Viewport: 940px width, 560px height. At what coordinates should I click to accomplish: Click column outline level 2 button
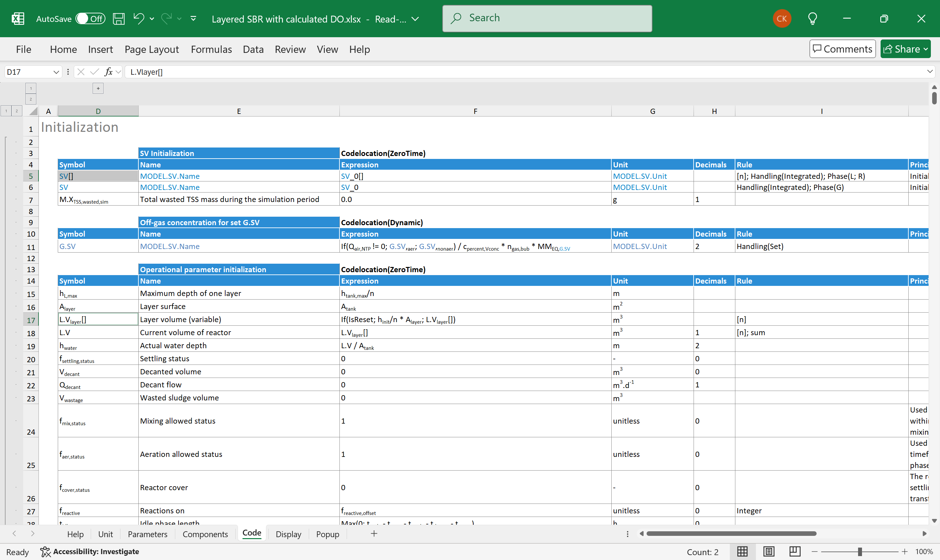tap(31, 99)
